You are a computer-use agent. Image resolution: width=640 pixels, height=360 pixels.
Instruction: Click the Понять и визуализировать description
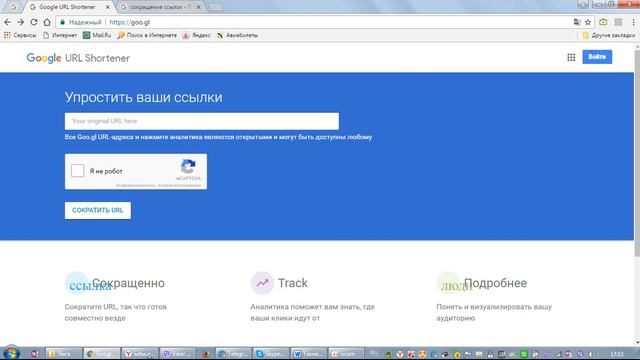tap(494, 312)
